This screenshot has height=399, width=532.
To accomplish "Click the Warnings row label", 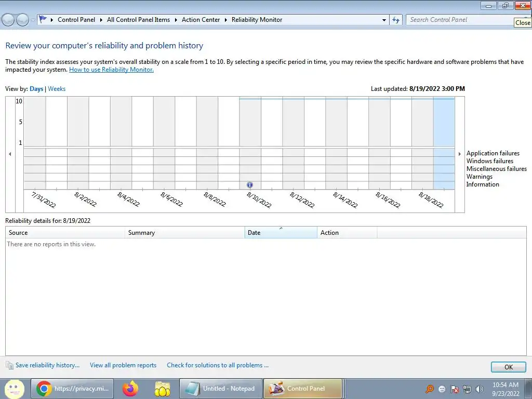I will click(x=479, y=177).
